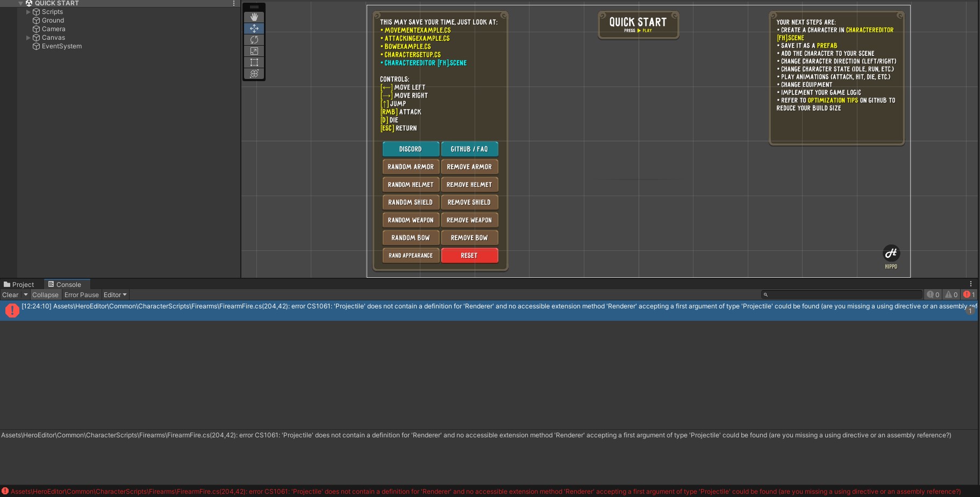Click the DISCORD button in the Game view

[x=410, y=149]
